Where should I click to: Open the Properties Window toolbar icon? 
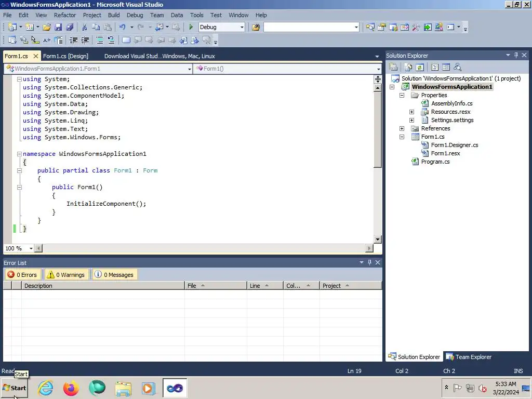pos(382,27)
